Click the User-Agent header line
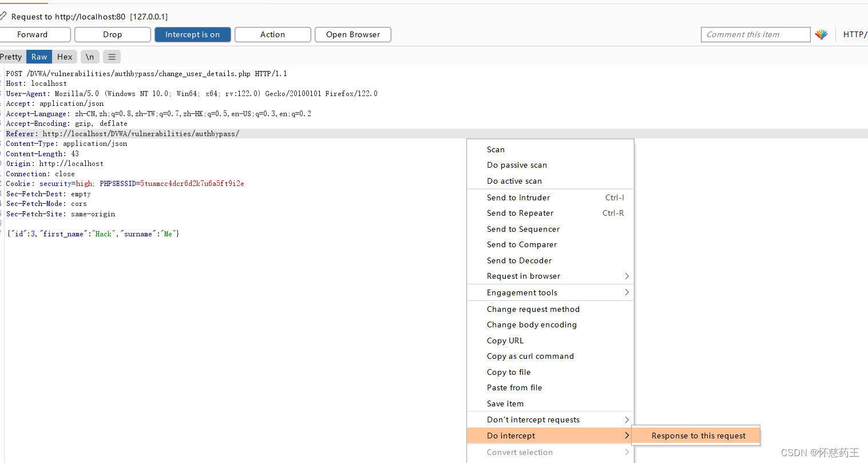The height and width of the screenshot is (463, 868). click(192, 93)
